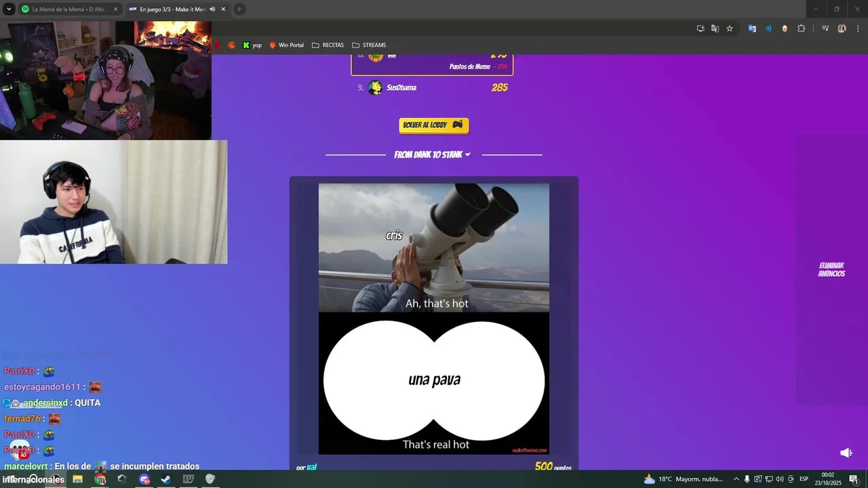Click the Eliminar Anuncios button
The image size is (868, 488).
coord(831,270)
